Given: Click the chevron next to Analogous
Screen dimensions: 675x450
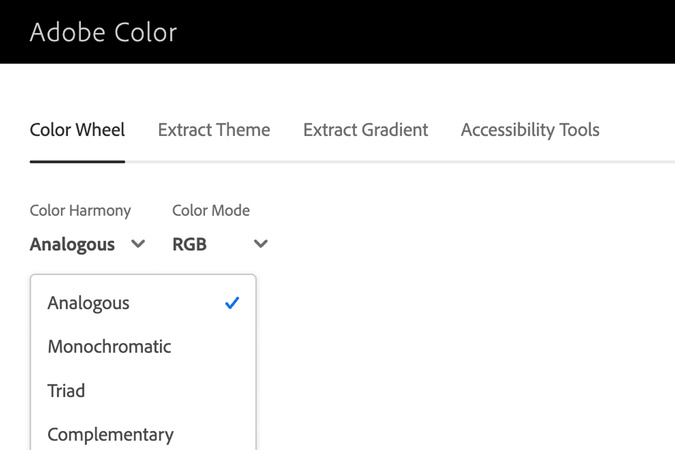Looking at the screenshot, I should tap(138, 244).
